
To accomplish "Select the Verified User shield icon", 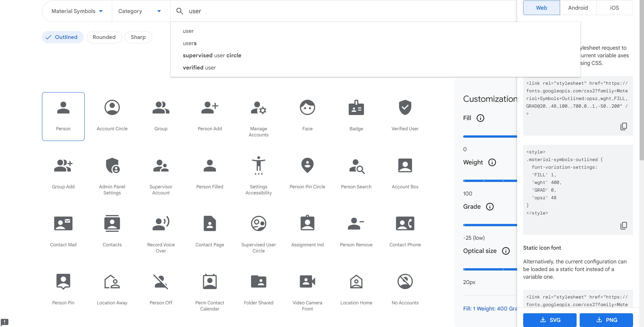I will [405, 108].
